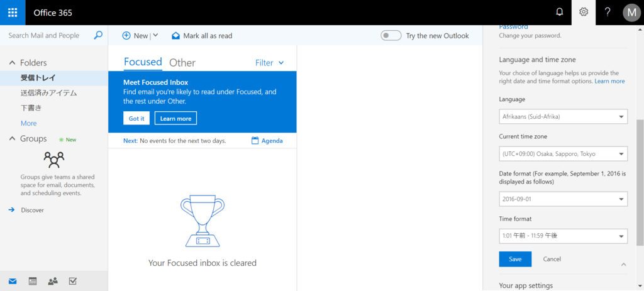
Task: Open the account menu avatar M
Action: click(x=631, y=13)
